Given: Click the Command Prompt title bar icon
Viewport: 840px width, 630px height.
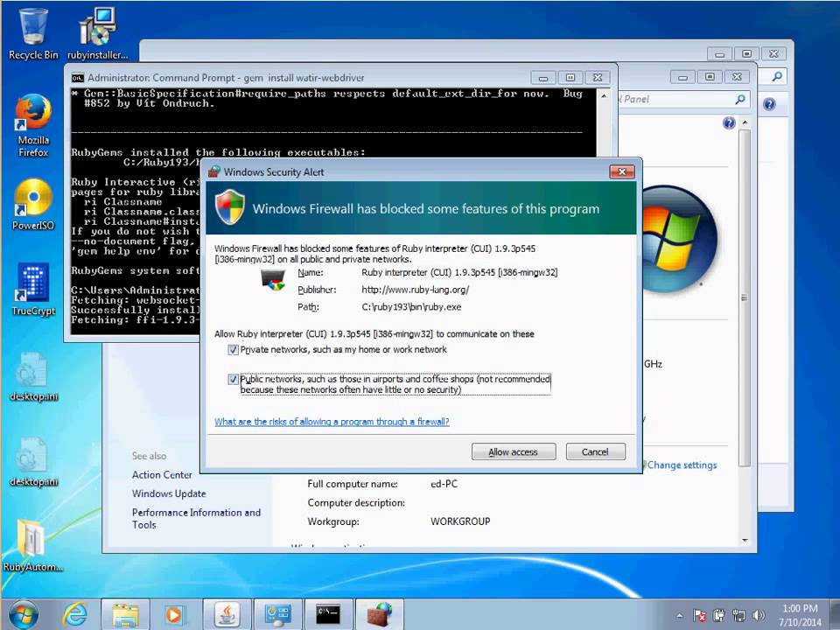Looking at the screenshot, I should pyautogui.click(x=78, y=78).
